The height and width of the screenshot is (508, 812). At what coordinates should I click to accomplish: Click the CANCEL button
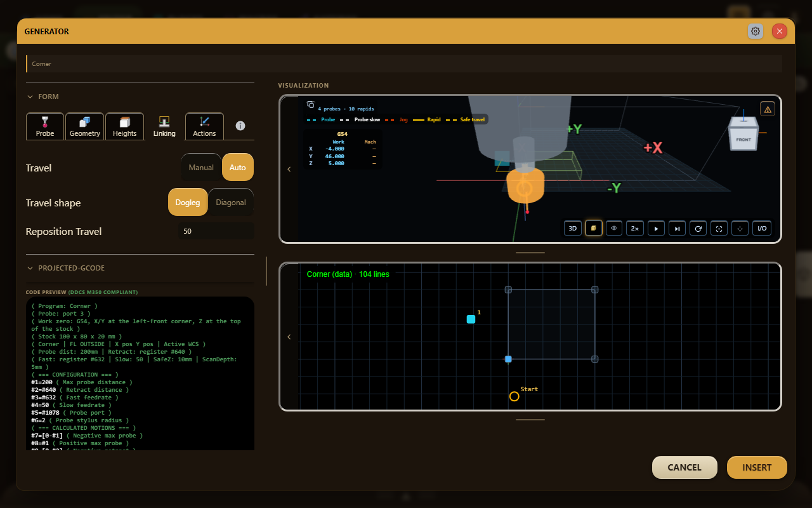(x=684, y=467)
